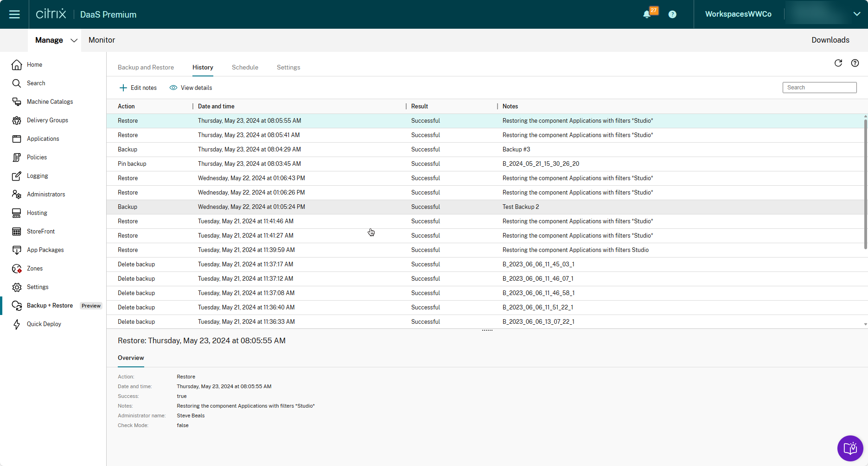Click the Machine Catalogs sidebar icon
The height and width of the screenshot is (466, 868).
(17, 102)
